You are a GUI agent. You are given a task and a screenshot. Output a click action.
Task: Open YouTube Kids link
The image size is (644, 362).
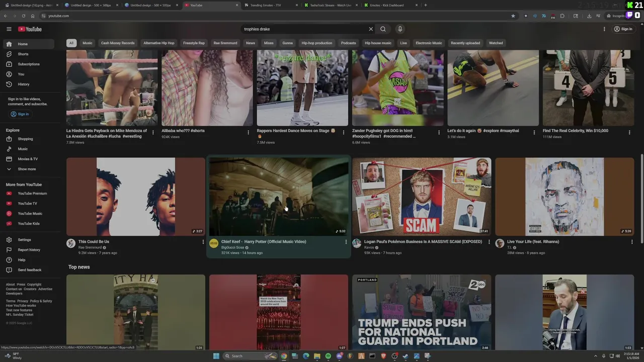tap(30, 224)
